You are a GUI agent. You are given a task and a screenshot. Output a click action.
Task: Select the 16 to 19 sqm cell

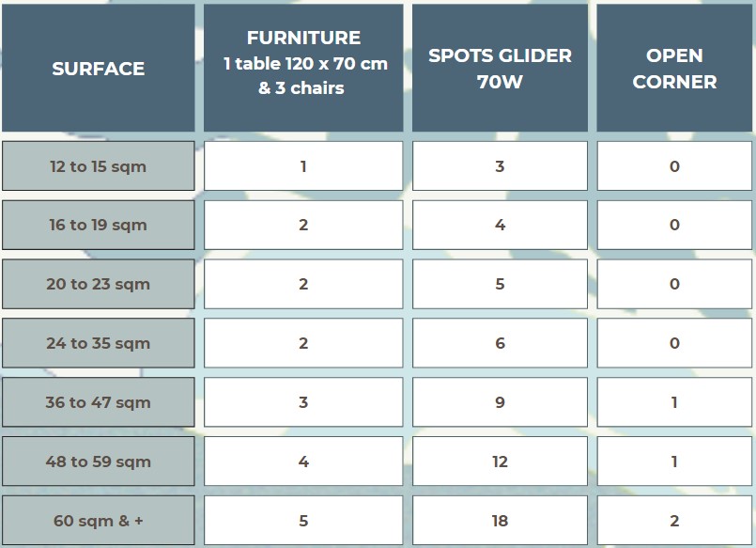click(x=99, y=225)
